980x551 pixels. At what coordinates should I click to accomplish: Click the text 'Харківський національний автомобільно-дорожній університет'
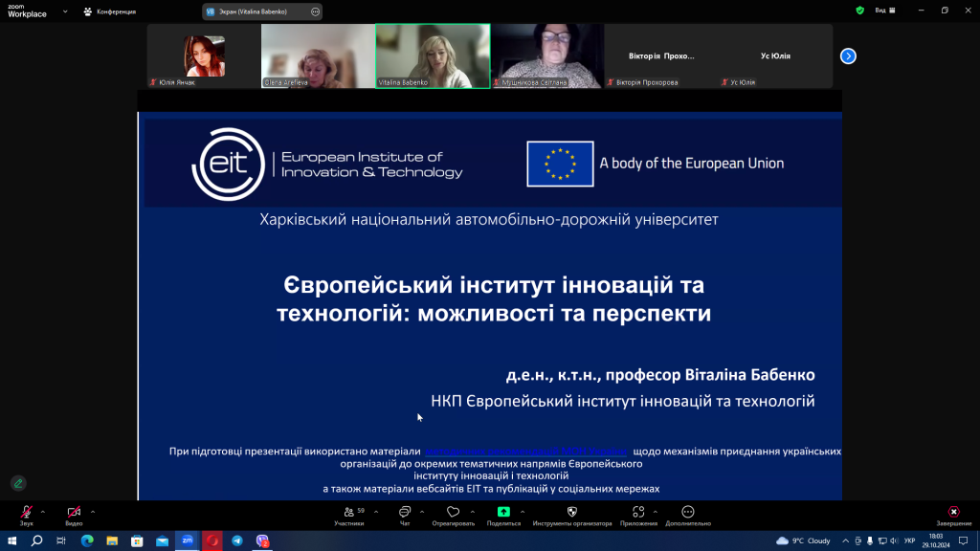(x=489, y=219)
